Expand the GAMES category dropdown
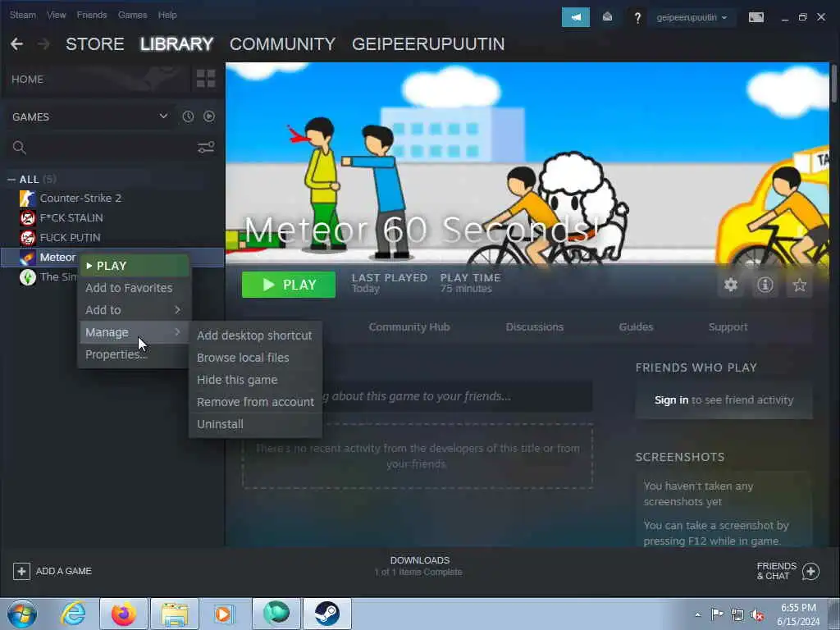This screenshot has width=840, height=630. coord(163,116)
